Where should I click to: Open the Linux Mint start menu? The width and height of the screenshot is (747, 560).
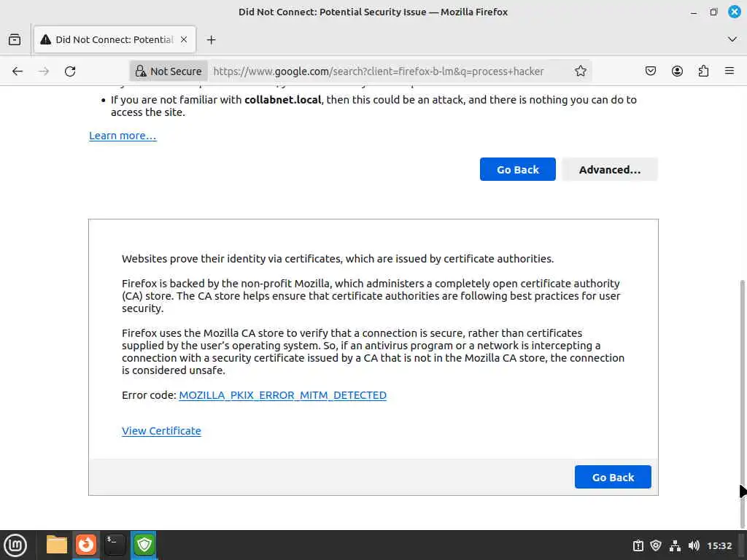[x=15, y=545]
